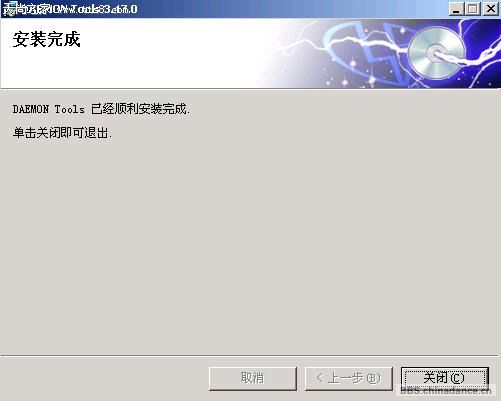Click the separator line above the buttons
501x401 pixels.
pyautogui.click(x=250, y=356)
